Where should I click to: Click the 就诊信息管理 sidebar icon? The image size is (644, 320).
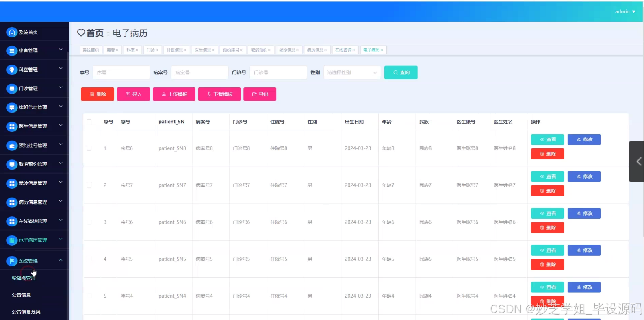point(12,183)
